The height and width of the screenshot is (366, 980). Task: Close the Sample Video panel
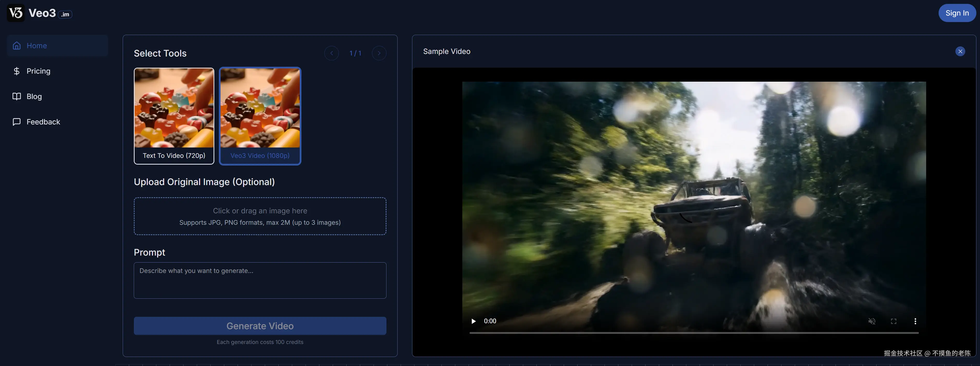(x=960, y=51)
